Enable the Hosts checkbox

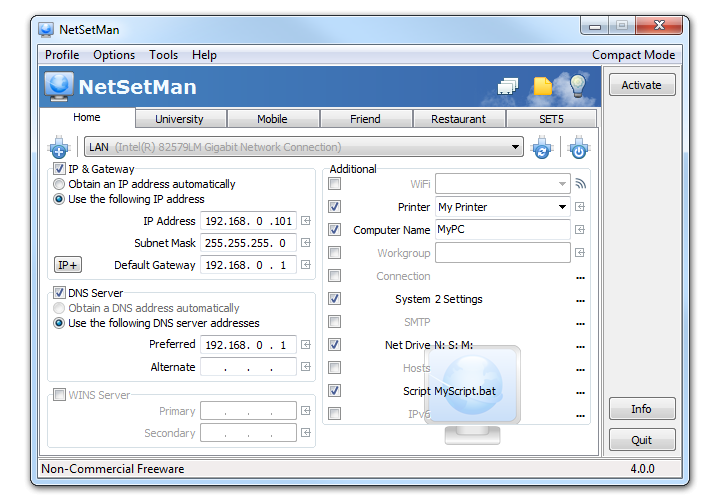tap(335, 367)
